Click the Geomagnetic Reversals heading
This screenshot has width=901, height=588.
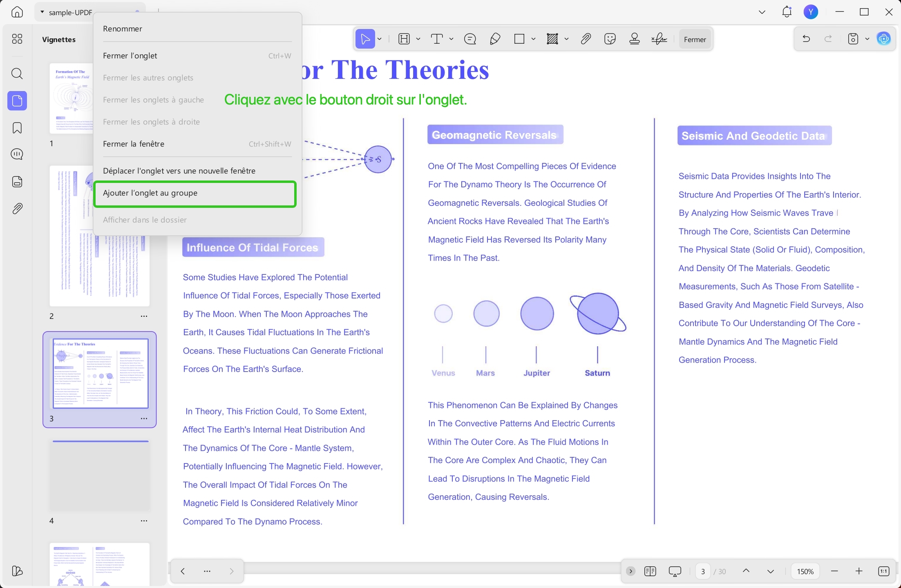(495, 135)
